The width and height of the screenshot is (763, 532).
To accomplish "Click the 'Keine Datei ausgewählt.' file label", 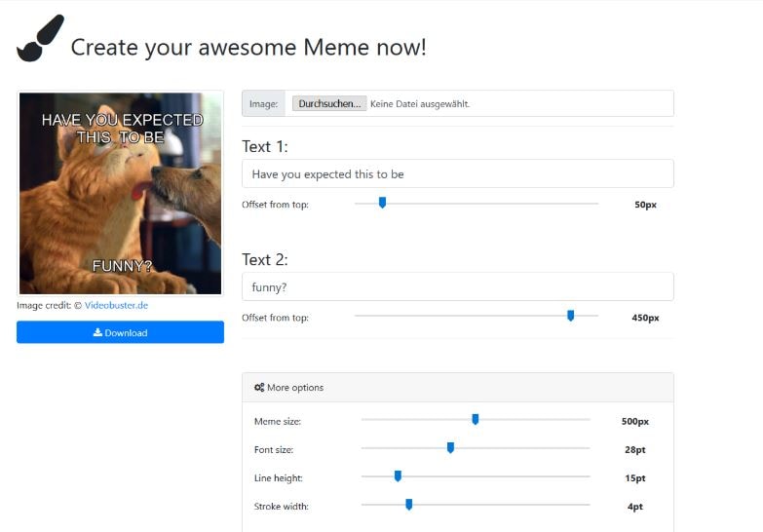I will [x=420, y=103].
